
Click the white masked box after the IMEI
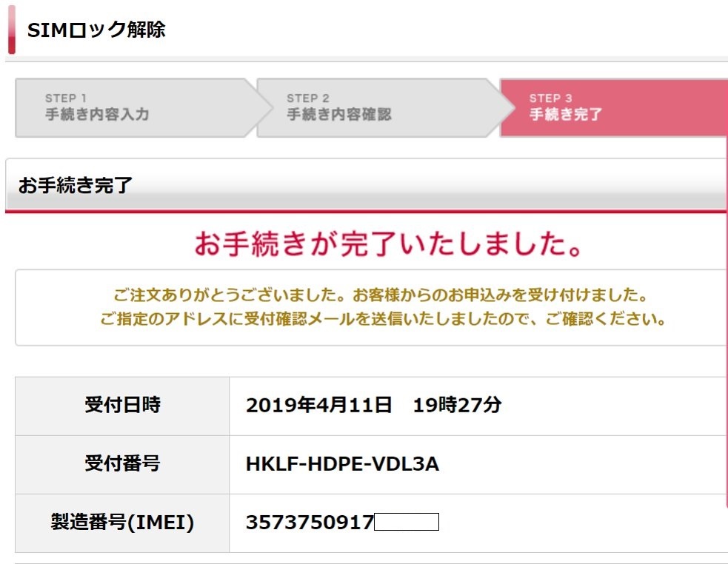[x=407, y=523]
